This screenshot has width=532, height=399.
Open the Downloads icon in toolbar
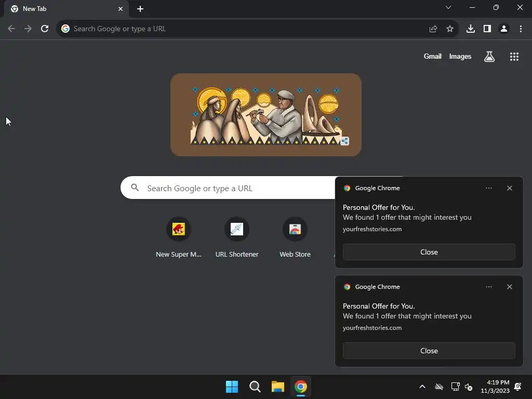[x=471, y=29]
